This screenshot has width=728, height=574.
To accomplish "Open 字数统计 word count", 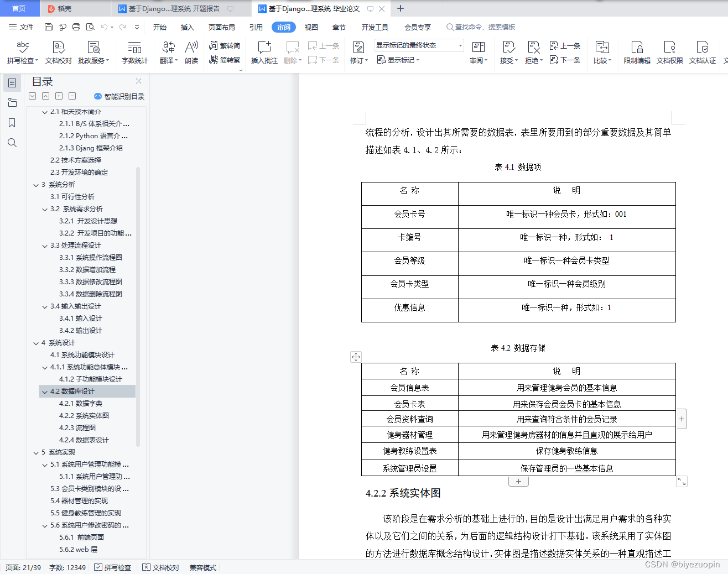I will pos(134,53).
